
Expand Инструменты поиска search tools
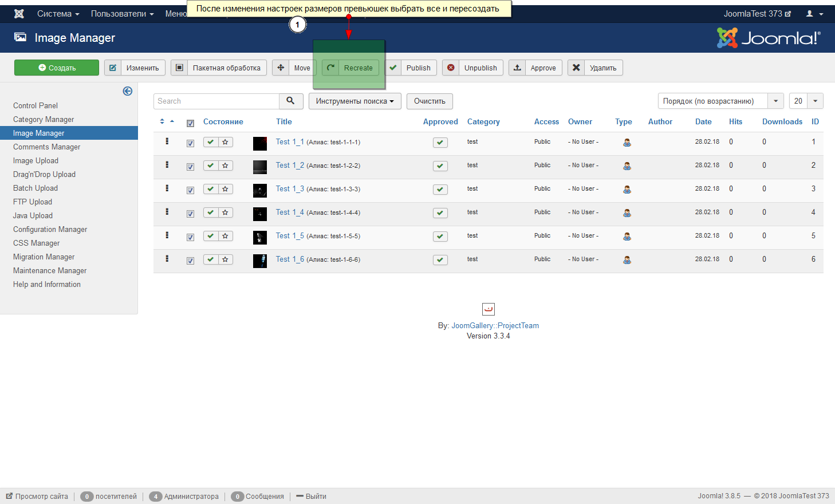click(355, 101)
